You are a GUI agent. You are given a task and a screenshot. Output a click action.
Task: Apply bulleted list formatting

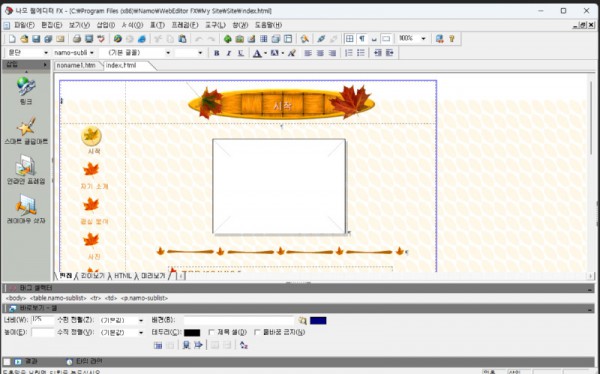click(x=361, y=53)
